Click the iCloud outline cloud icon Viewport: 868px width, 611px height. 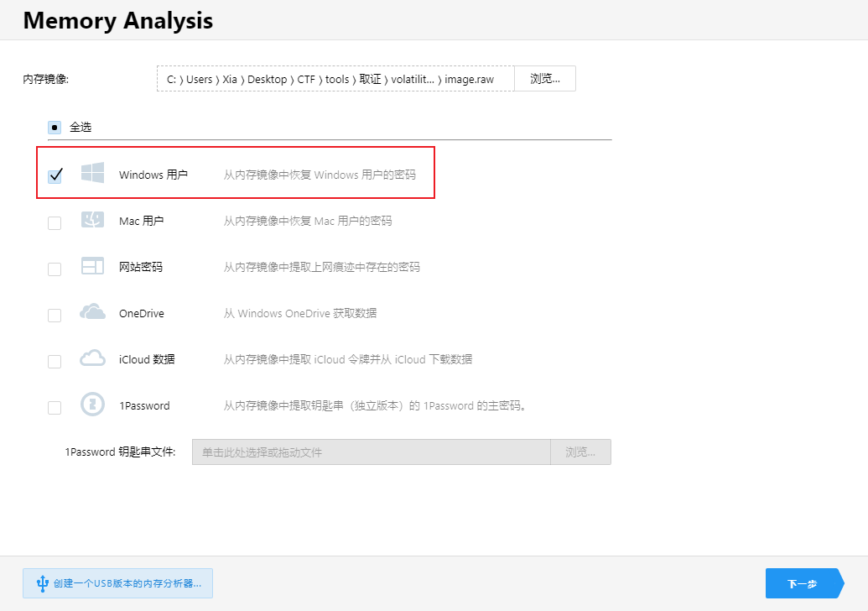(92, 359)
